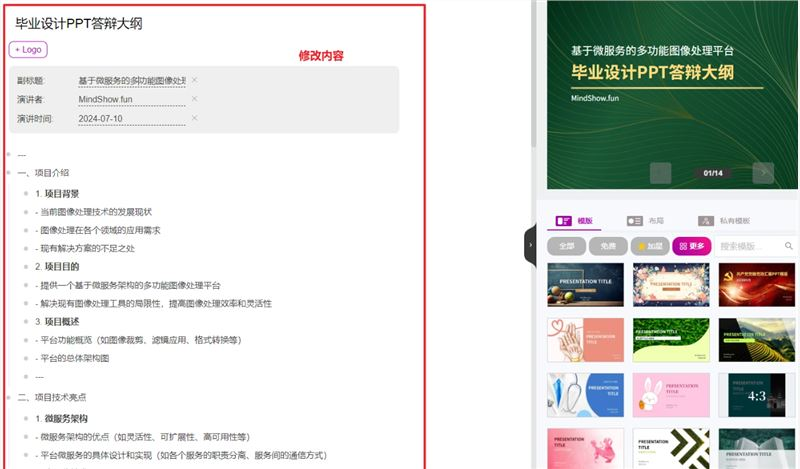The height and width of the screenshot is (469, 800).
Task: Remove the 演讲者 presenter entry using its X
Action: click(x=194, y=99)
